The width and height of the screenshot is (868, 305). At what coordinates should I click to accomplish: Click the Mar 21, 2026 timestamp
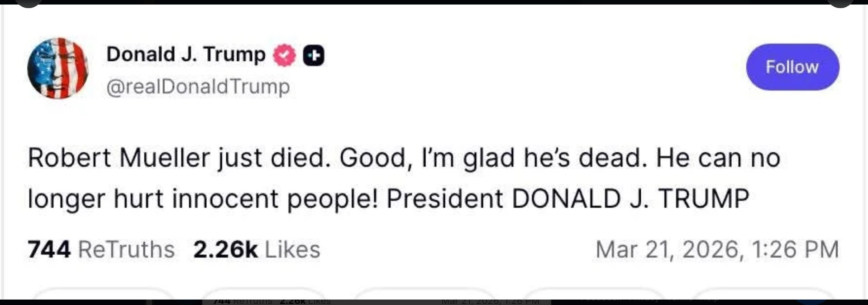(717, 249)
